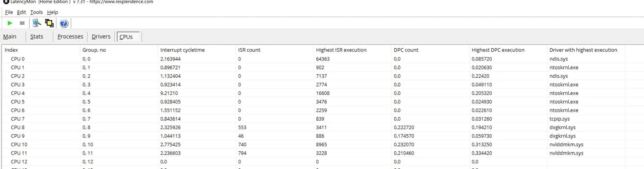Select the CPUs tab

126,37
